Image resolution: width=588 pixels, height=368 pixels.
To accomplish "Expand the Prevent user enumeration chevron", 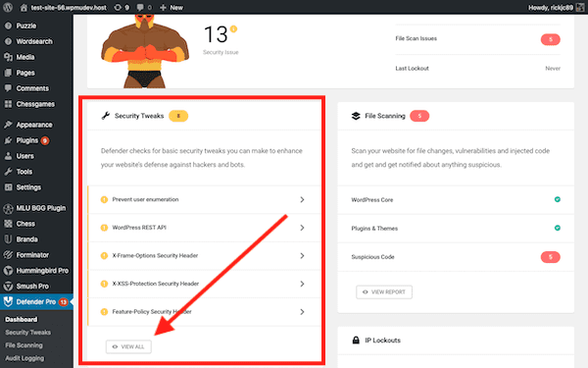I will (x=302, y=199).
